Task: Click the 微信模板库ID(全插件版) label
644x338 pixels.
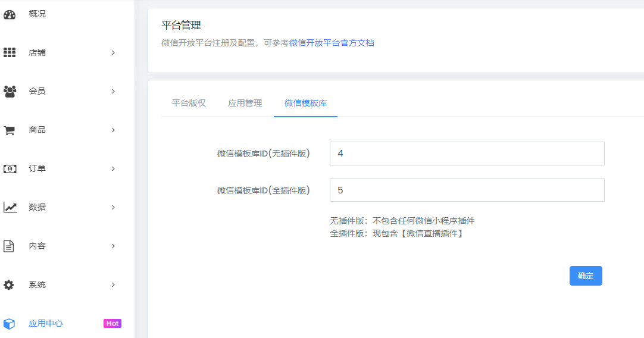Action: 263,190
